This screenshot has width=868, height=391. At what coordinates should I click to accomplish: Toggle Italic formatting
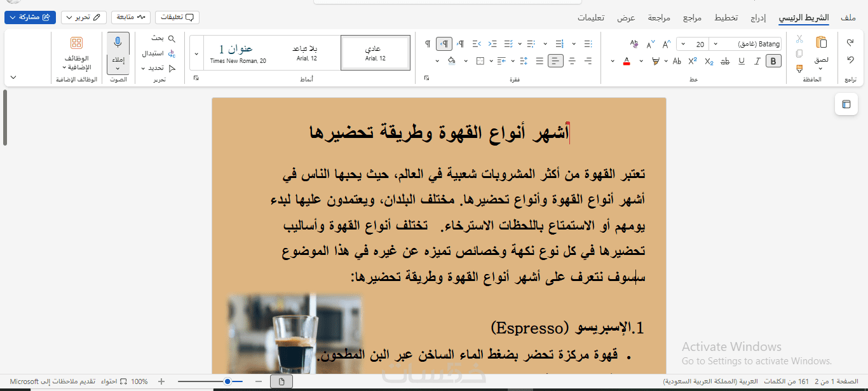pos(757,61)
